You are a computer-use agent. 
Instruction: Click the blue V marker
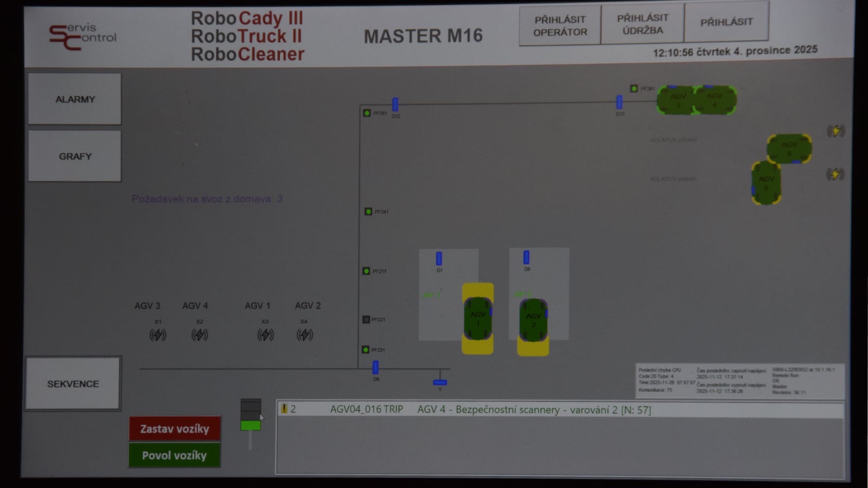(440, 382)
